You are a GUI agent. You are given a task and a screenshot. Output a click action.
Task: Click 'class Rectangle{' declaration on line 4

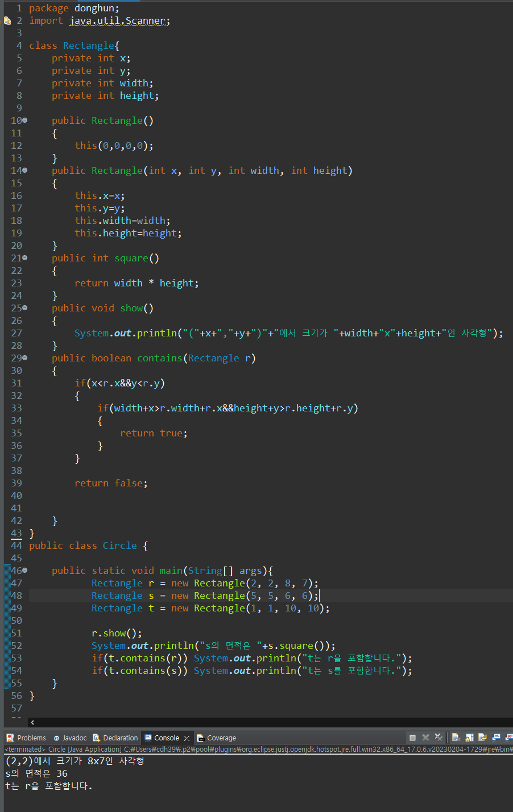(x=74, y=45)
